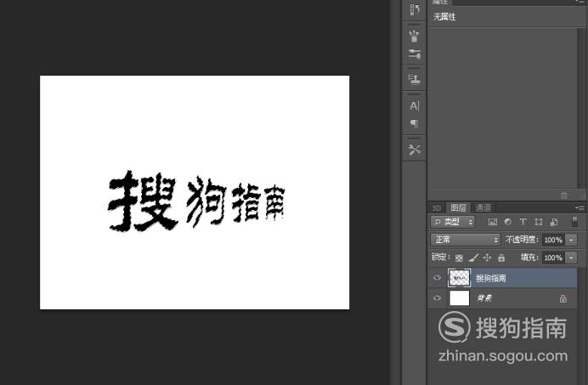Click the 填充 100% value field

click(x=553, y=258)
